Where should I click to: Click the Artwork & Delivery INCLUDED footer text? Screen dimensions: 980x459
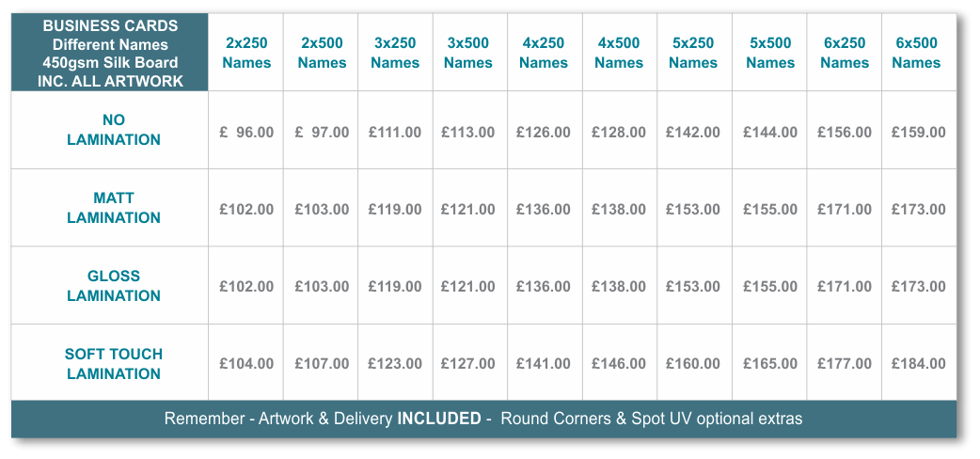[370, 419]
